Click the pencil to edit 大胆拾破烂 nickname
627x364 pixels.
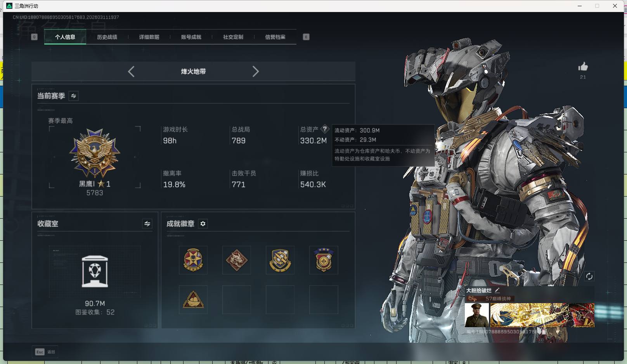(x=497, y=290)
